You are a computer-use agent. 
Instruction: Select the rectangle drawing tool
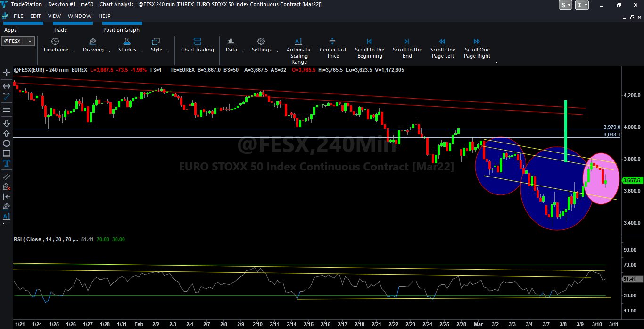point(7,153)
